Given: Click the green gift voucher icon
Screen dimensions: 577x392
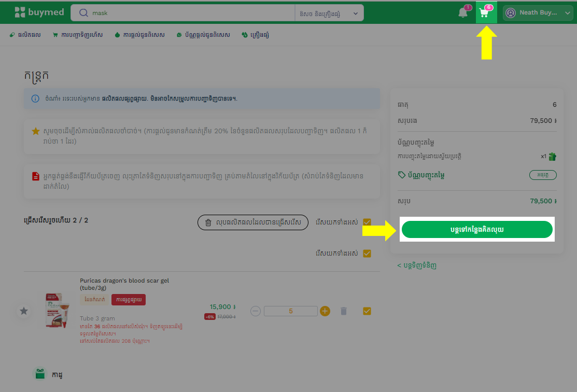Looking at the screenshot, I should click(552, 156).
